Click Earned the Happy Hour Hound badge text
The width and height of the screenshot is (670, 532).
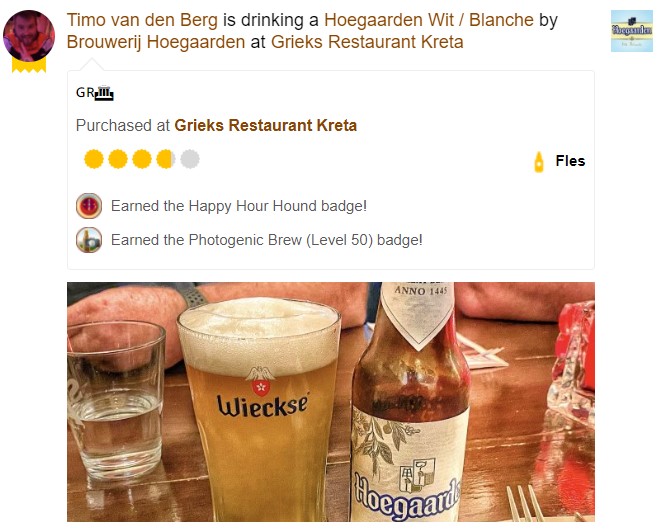tap(239, 206)
